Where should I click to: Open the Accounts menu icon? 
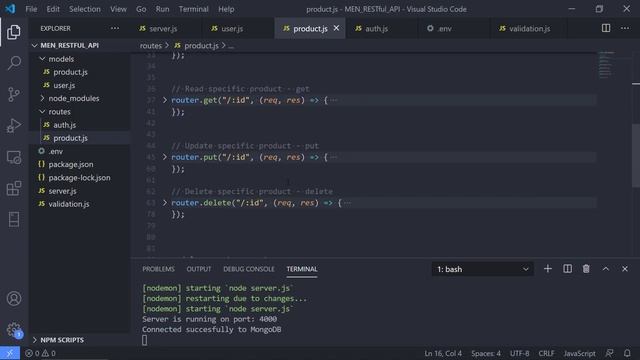(14, 298)
